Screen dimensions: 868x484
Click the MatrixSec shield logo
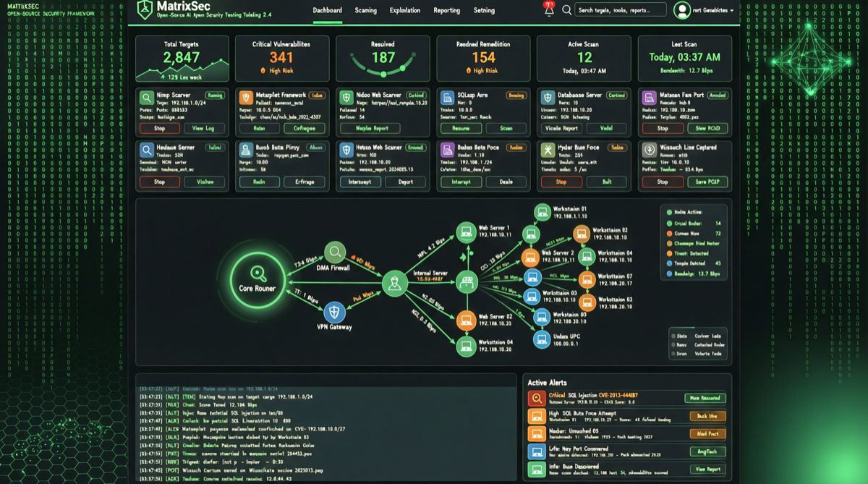pyautogui.click(x=145, y=9)
